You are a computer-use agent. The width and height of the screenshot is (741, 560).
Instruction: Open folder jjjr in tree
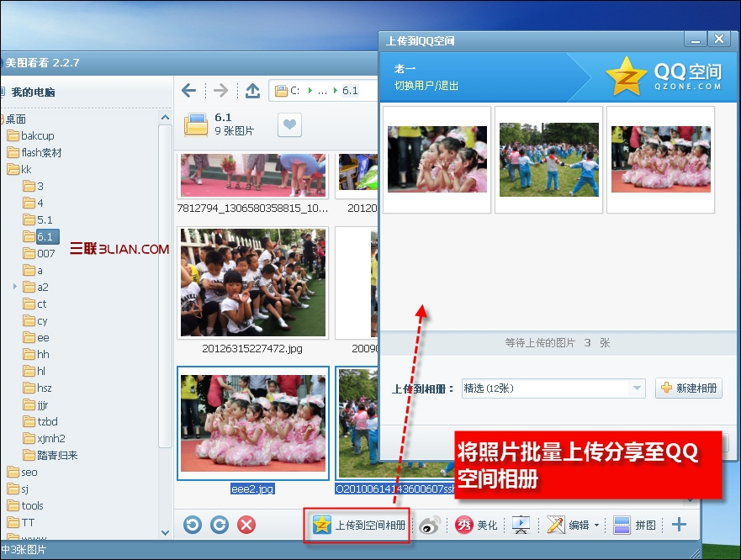(x=35, y=405)
